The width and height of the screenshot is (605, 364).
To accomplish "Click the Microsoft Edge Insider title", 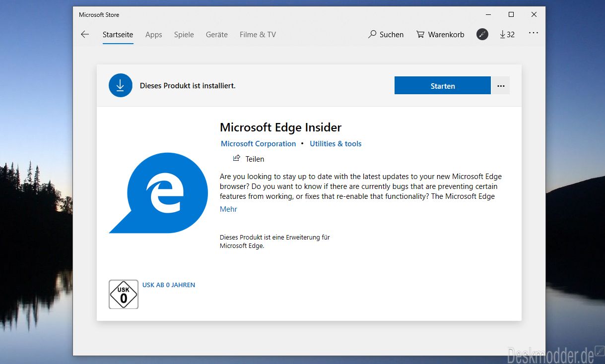I will pos(281,127).
